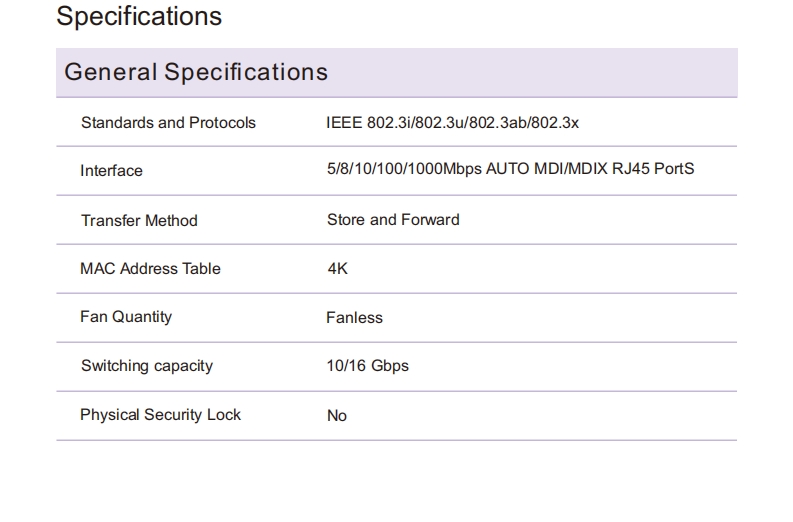Select the 10/16 Gbps value
Viewport: 793px width, 522px height.
(x=367, y=366)
